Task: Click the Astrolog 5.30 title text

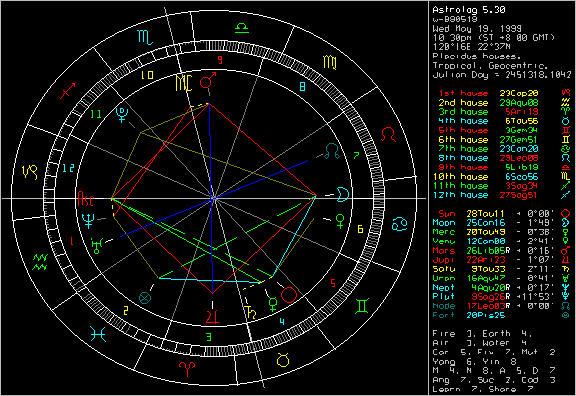Action: [469, 10]
